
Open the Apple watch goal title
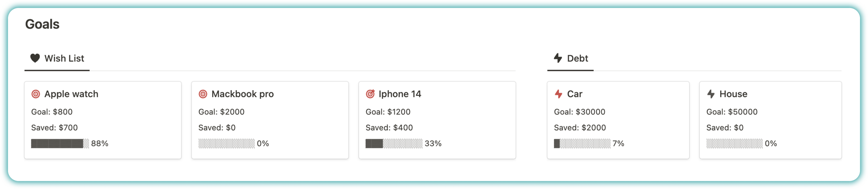coord(71,94)
